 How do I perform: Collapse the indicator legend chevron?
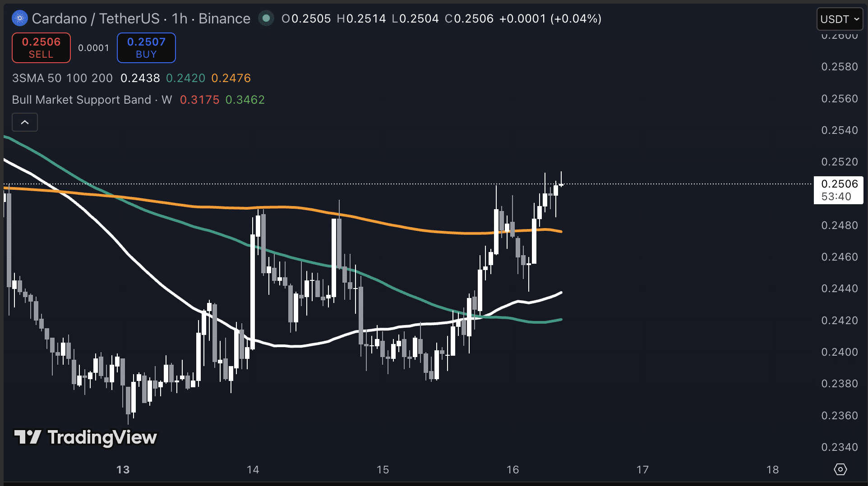coord(25,122)
